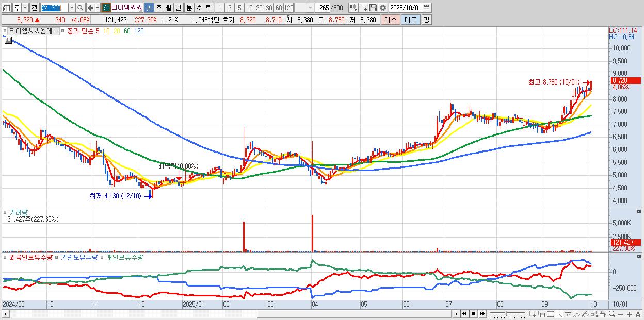Click the play replay button

coord(456,314)
